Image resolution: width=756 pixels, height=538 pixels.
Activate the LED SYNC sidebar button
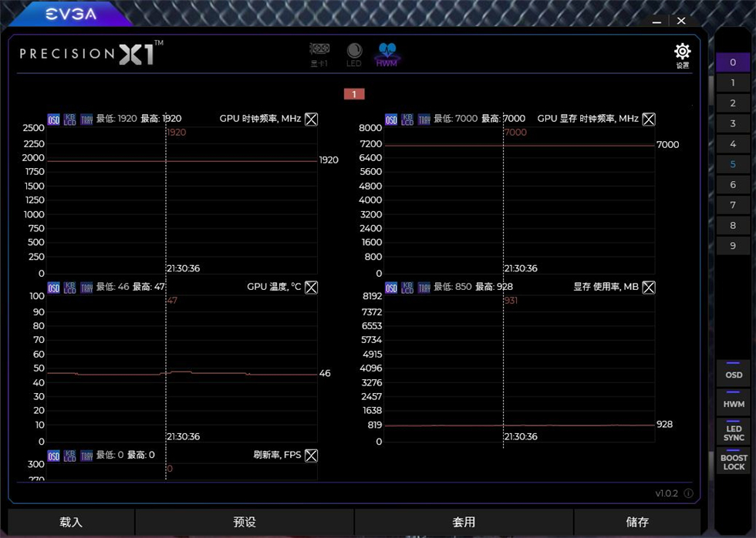[x=732, y=432]
